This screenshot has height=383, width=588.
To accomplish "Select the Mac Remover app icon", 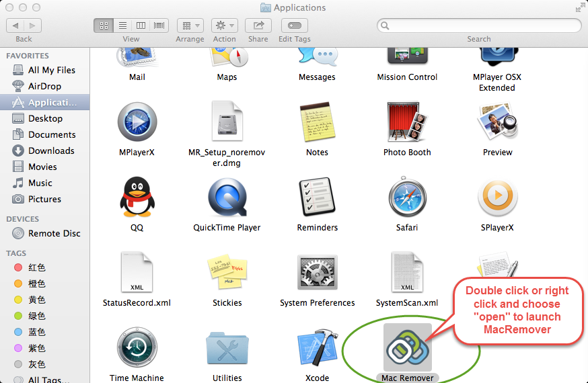I will click(x=408, y=347).
